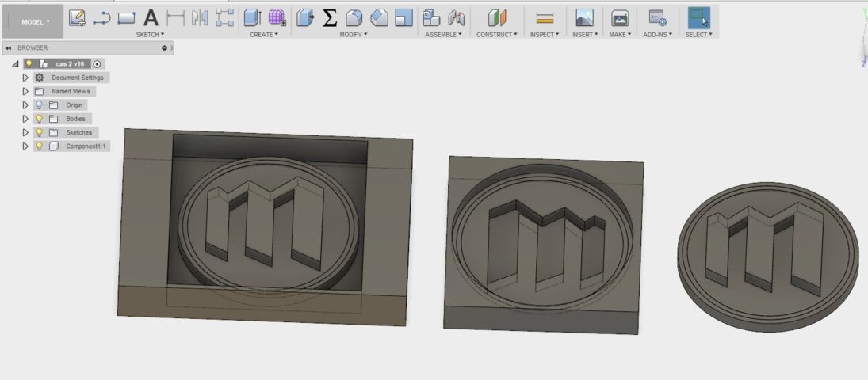Select the Fillet tool
Image resolution: width=868 pixels, height=380 pixels.
point(354,18)
